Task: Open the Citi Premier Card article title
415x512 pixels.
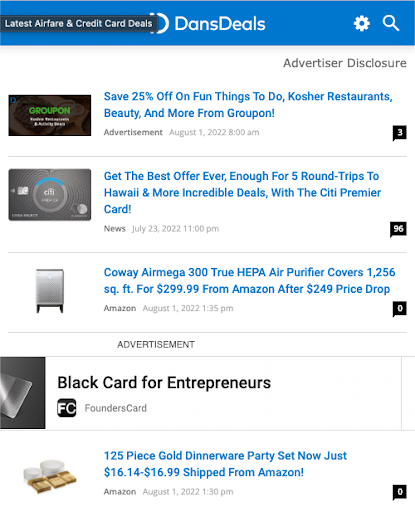Action: (x=242, y=193)
